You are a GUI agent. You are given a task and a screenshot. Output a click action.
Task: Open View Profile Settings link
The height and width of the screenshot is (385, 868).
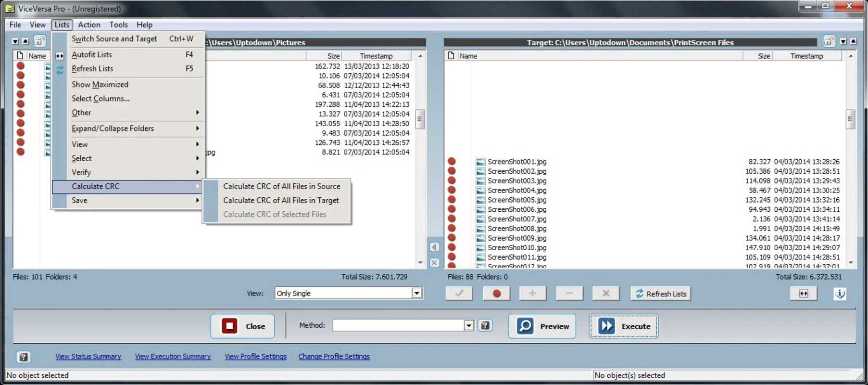pos(255,357)
